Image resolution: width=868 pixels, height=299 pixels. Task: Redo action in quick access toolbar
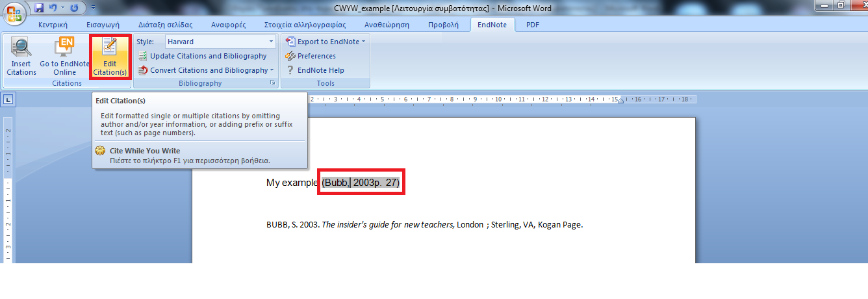(x=73, y=8)
